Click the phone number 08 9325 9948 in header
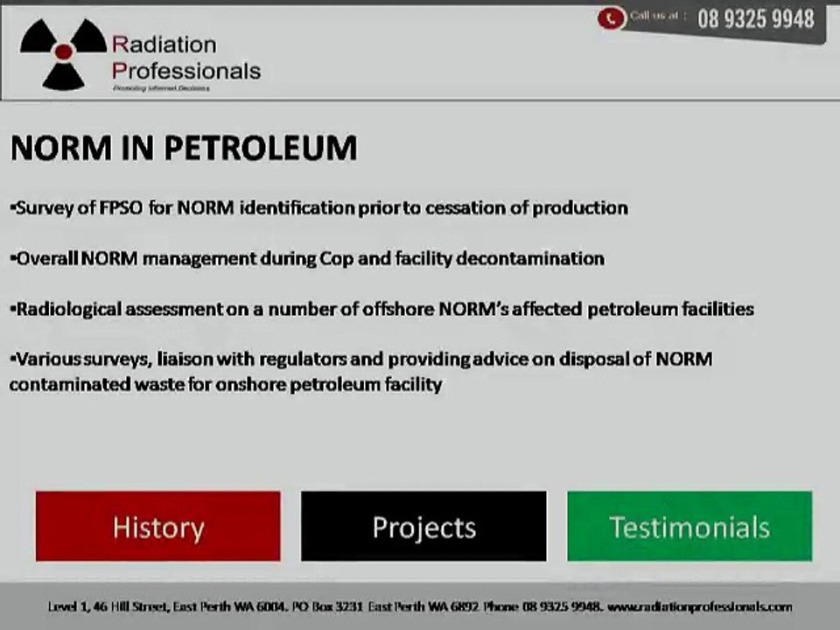840x630 pixels. tap(755, 19)
